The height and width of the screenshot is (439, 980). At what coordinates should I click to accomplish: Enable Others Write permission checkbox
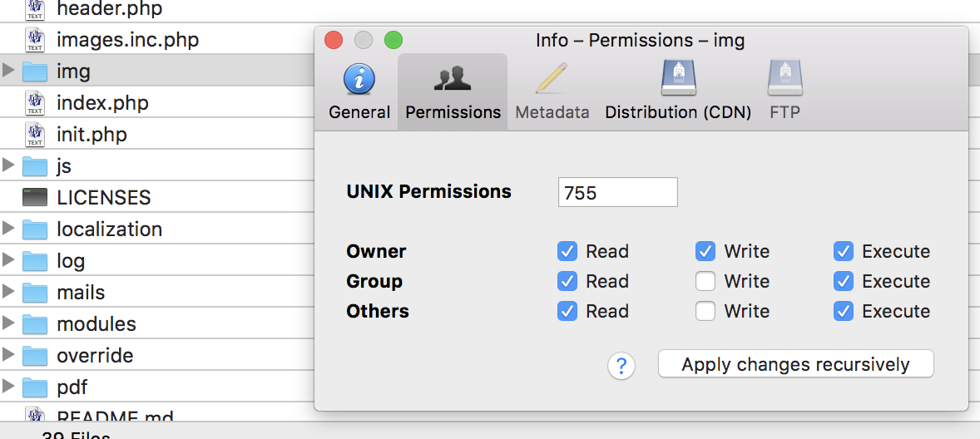(705, 311)
